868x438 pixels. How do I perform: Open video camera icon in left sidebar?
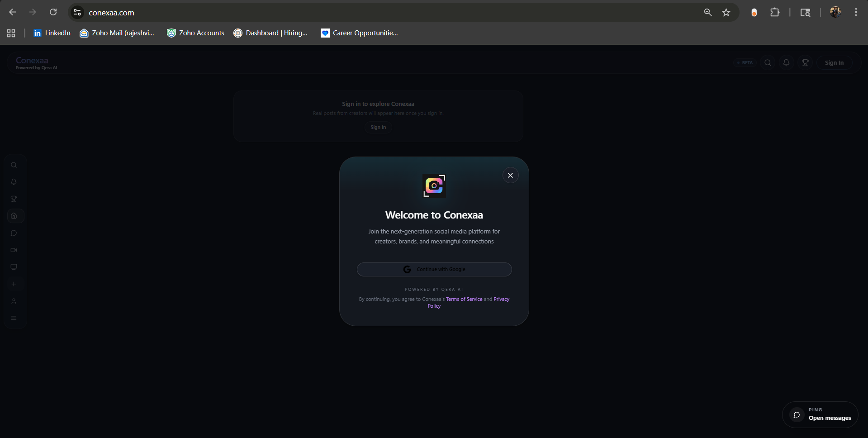point(14,250)
